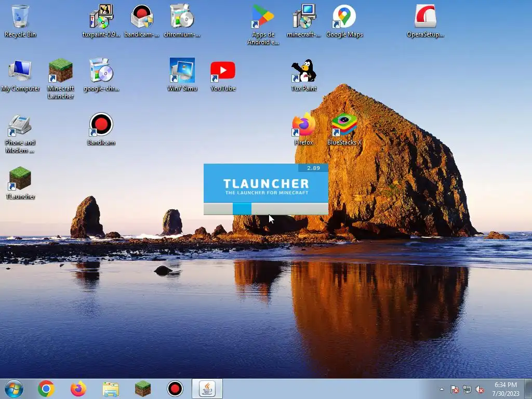Screen dimensions: 532x399
Task: Click the Show desktop strip
Action: point(528,389)
